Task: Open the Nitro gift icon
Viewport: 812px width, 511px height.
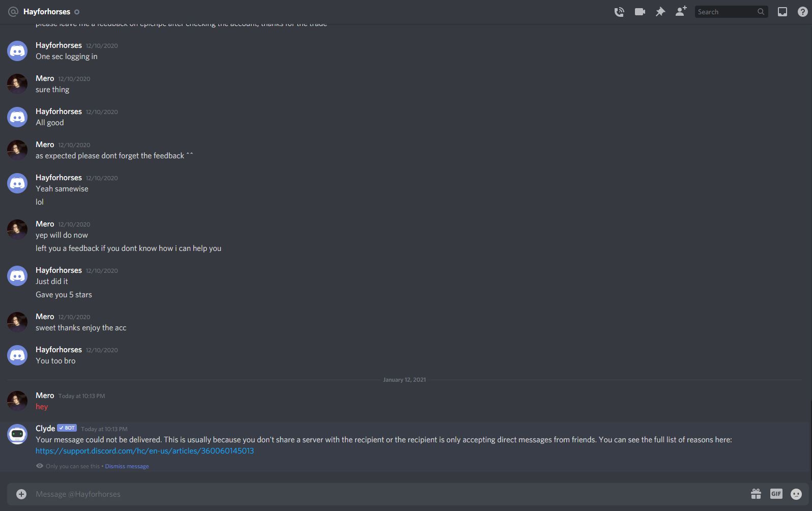Action: (756, 494)
